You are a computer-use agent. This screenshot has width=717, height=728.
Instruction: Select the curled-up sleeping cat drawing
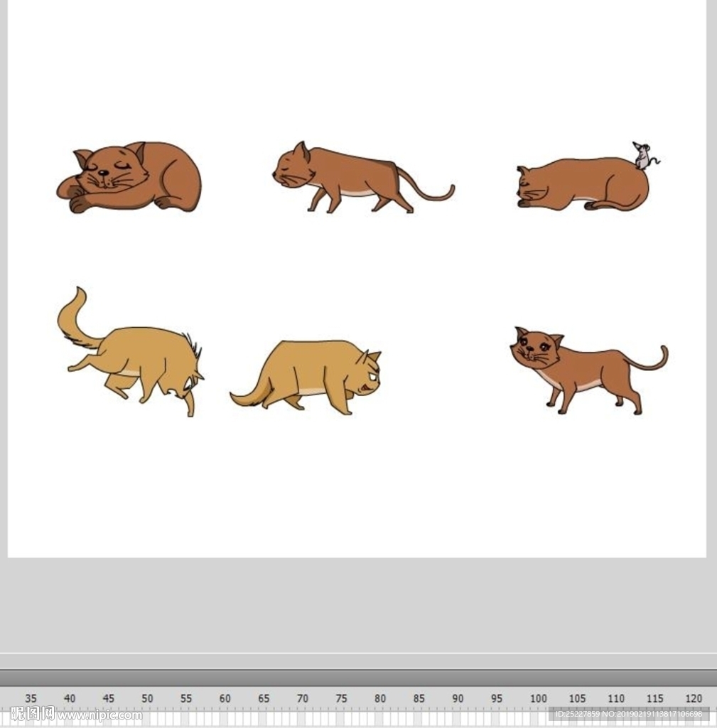129,177
